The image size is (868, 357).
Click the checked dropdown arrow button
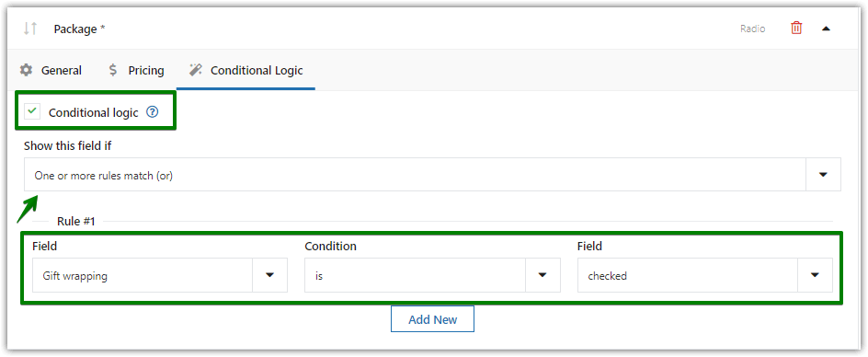point(815,275)
